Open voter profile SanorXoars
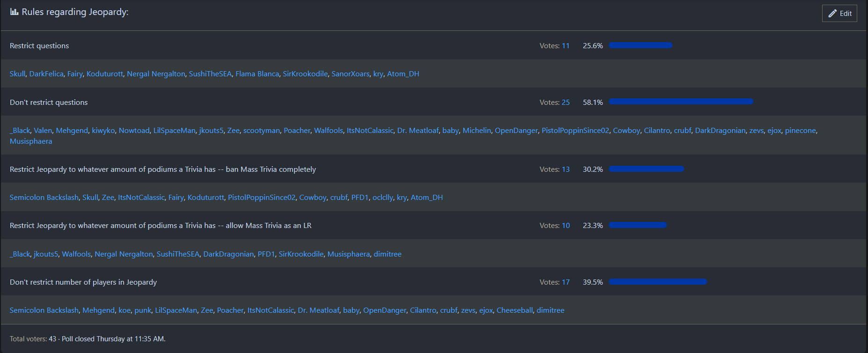The height and width of the screenshot is (353, 868). coord(350,74)
